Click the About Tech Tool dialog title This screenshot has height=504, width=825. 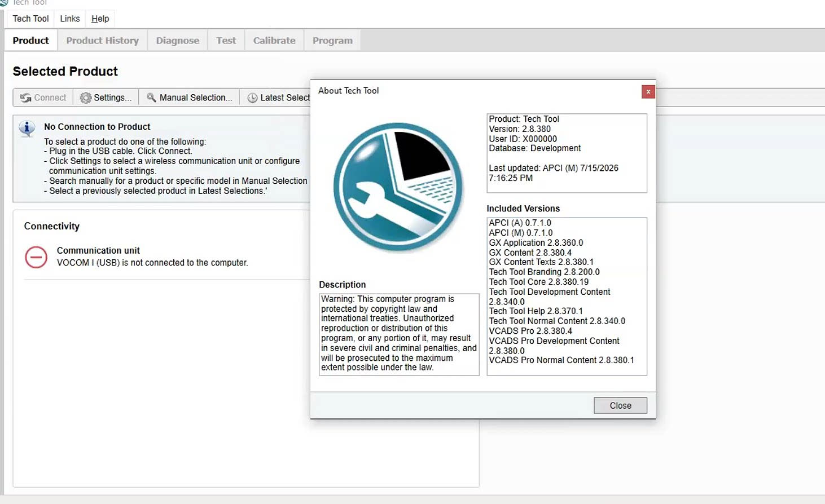(349, 91)
